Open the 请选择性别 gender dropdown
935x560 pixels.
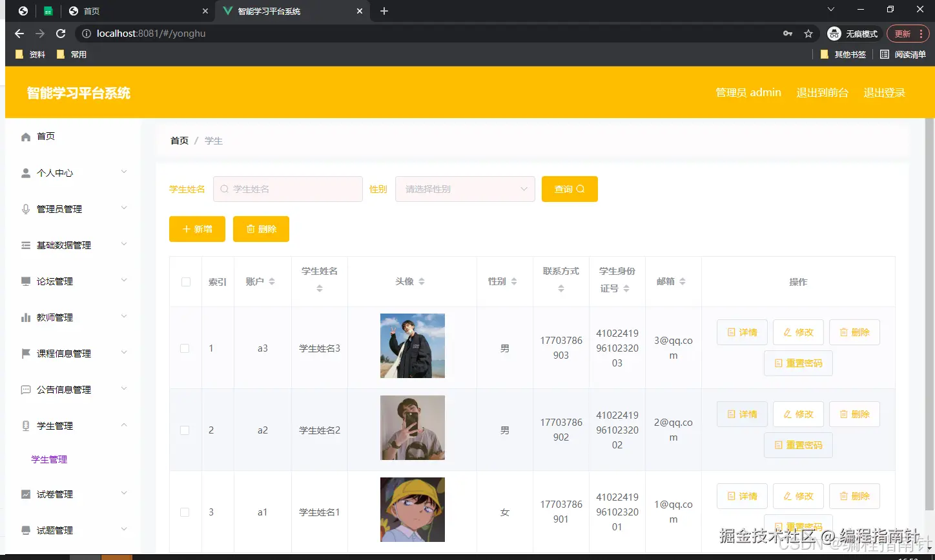[465, 189]
